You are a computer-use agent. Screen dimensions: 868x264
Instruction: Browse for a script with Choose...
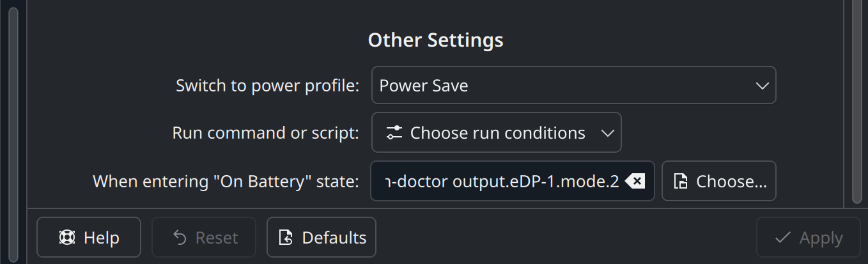point(719,182)
